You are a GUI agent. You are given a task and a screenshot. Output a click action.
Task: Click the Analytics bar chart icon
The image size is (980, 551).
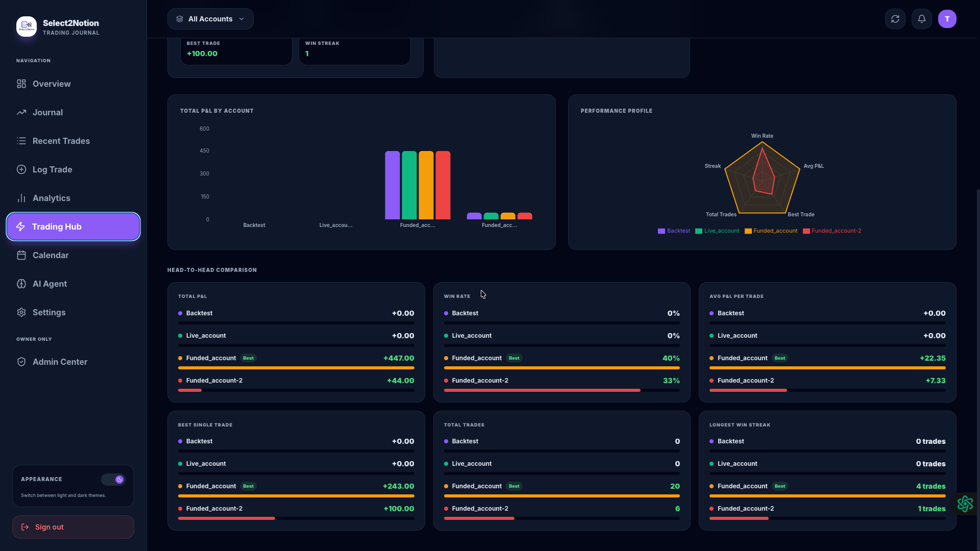point(21,198)
